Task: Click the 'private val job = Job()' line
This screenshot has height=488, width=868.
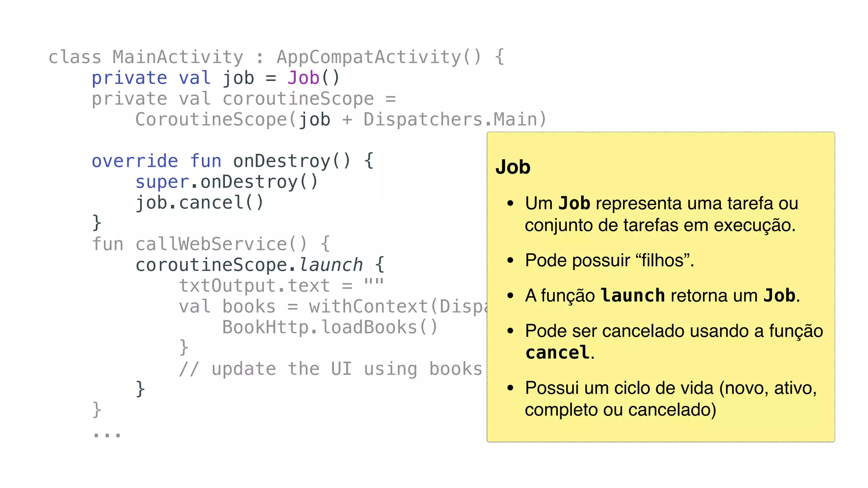Action: click(x=216, y=78)
